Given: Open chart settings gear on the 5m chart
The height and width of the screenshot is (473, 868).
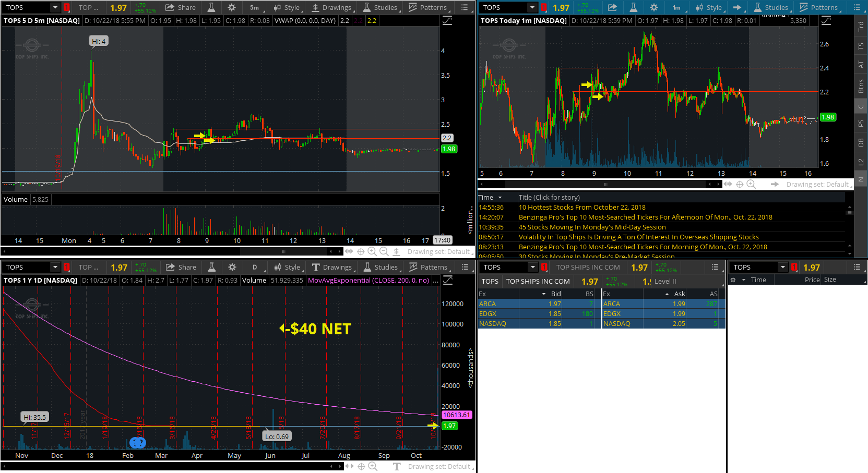Looking at the screenshot, I should pyautogui.click(x=232, y=7).
